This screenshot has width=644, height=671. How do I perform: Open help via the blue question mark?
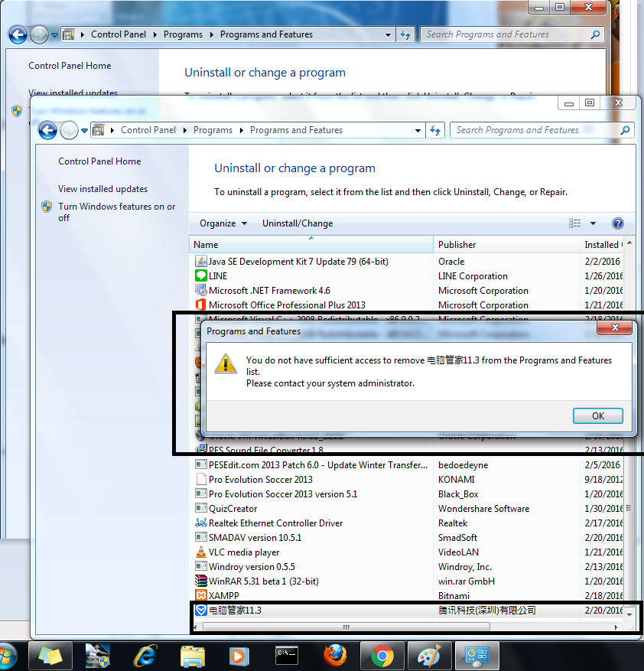617,223
